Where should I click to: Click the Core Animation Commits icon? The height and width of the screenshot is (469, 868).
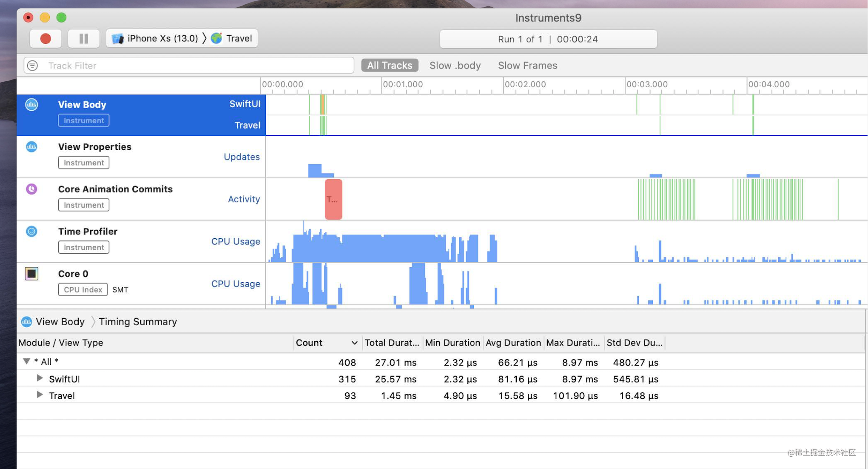[x=31, y=189]
